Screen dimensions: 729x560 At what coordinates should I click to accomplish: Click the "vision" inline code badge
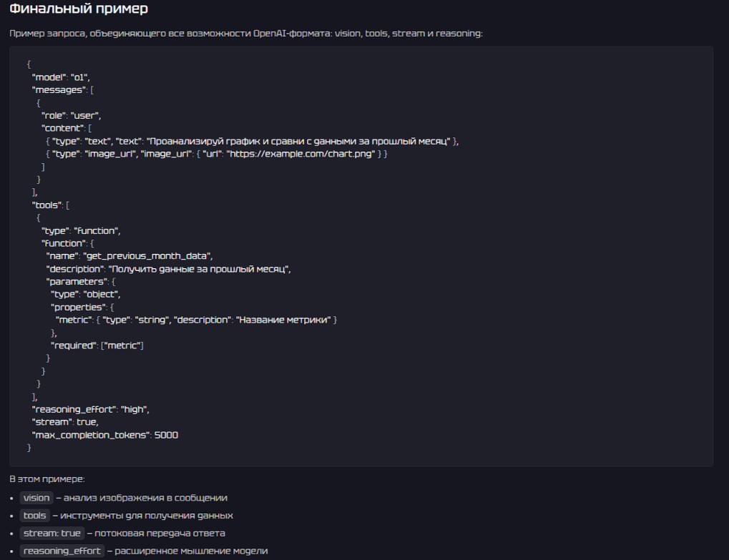pyautogui.click(x=36, y=498)
